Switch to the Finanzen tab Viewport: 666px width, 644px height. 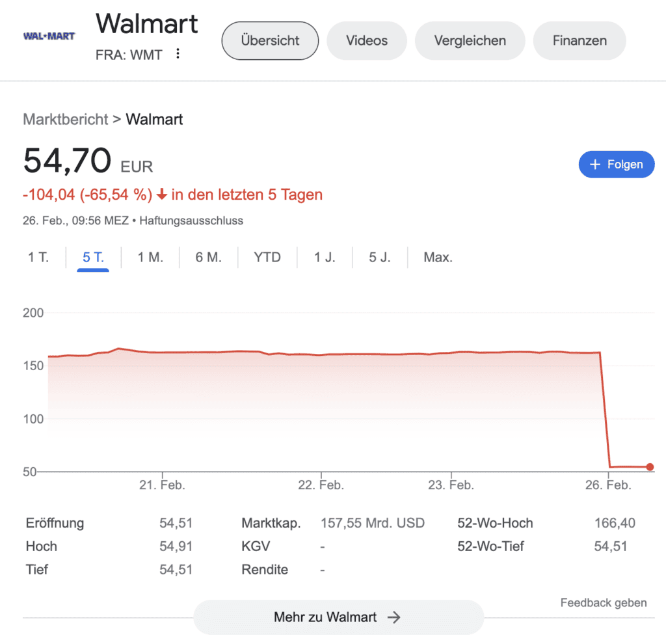(579, 40)
